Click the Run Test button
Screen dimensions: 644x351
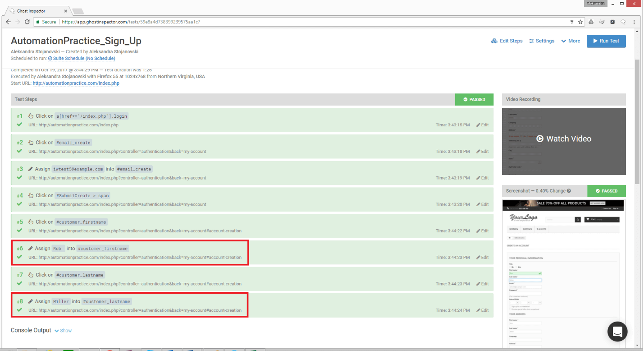tap(606, 41)
